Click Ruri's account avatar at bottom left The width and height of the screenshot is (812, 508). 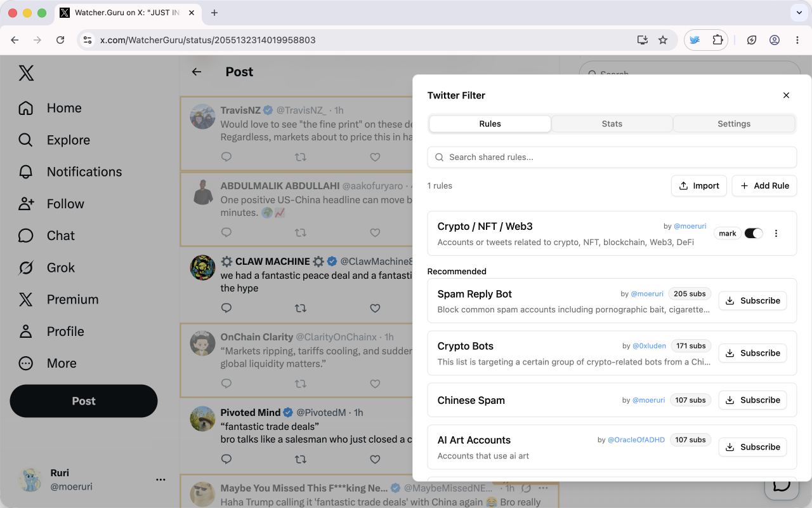tap(29, 479)
